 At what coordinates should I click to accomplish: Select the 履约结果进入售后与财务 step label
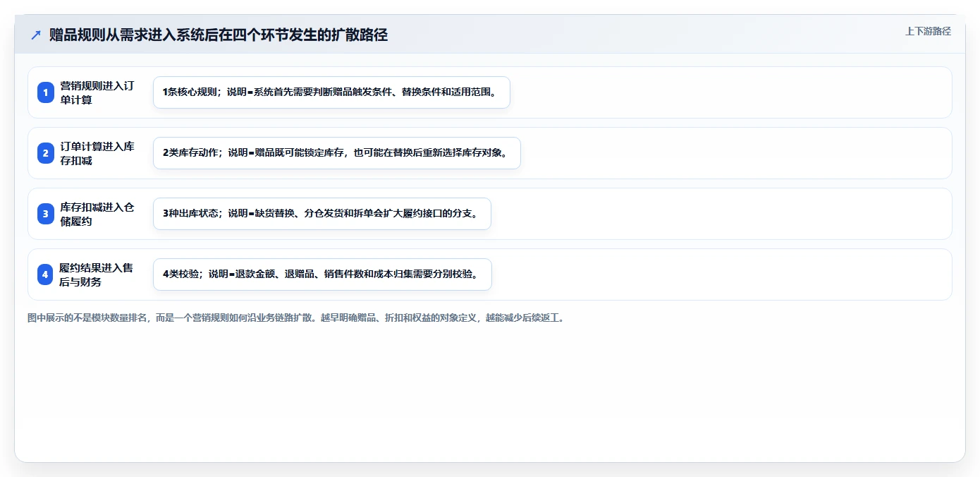[96, 274]
